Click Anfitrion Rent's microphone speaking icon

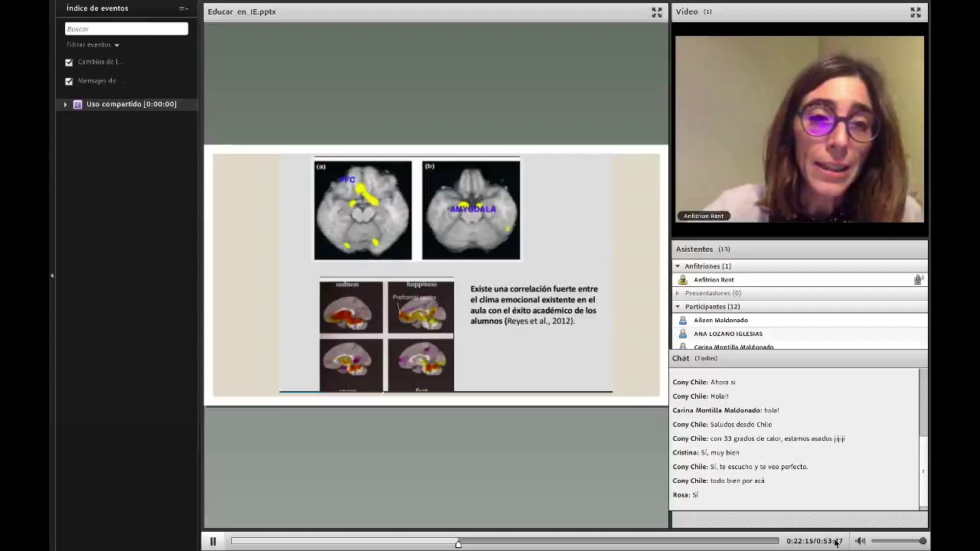tap(918, 280)
